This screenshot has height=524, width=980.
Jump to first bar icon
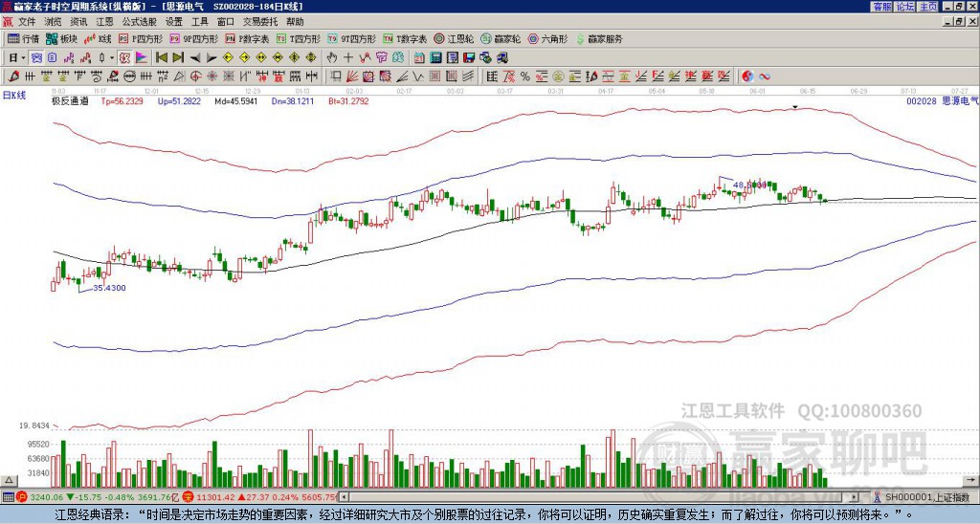[x=161, y=58]
